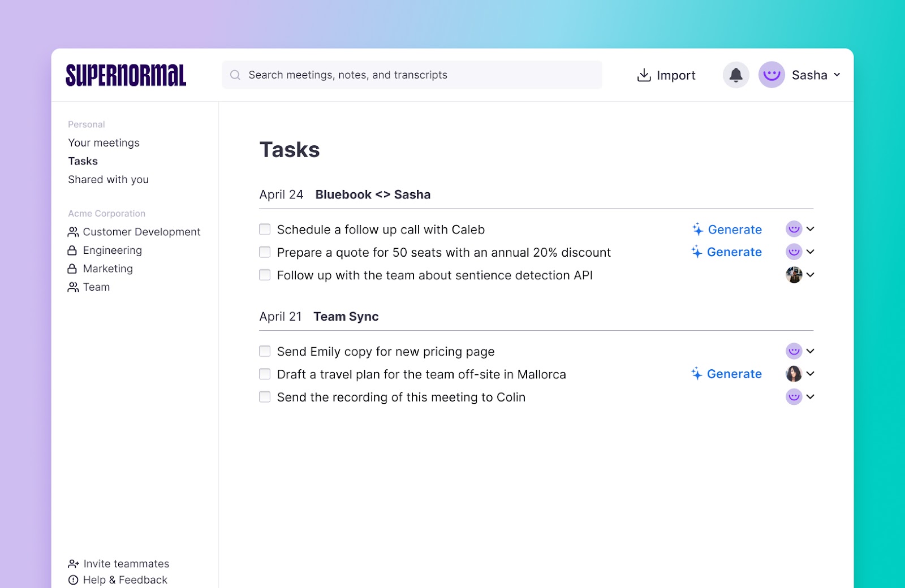The height and width of the screenshot is (588, 905).
Task: Mark Send the recording to Colin as done
Action: click(x=265, y=397)
